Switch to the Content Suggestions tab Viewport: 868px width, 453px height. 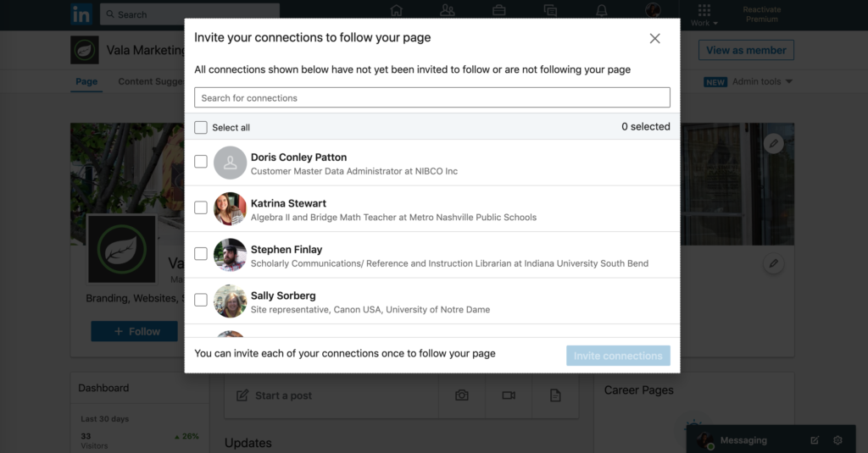pos(151,81)
